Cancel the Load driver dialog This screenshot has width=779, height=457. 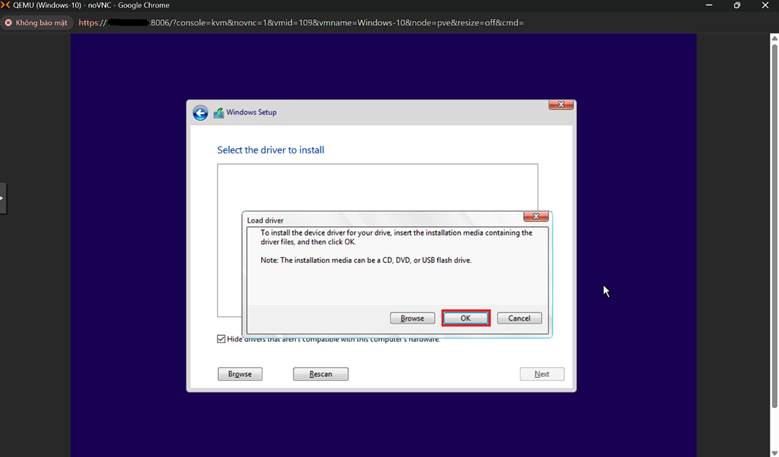point(519,318)
